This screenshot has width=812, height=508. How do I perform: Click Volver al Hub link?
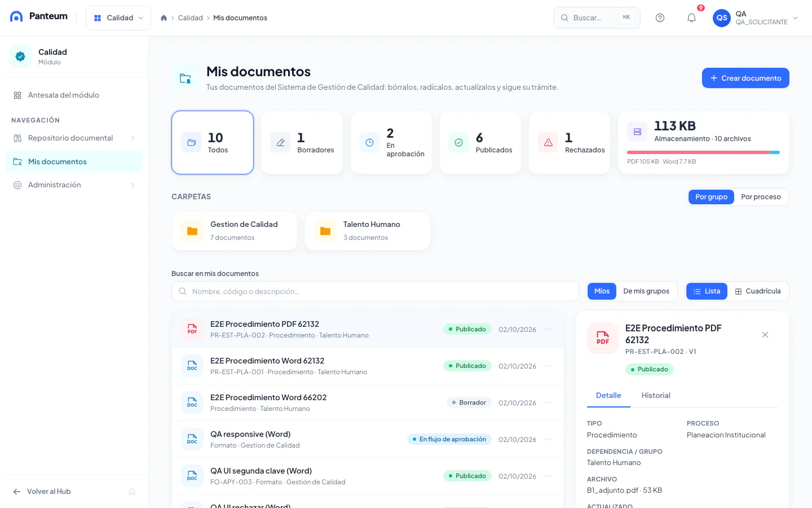pyautogui.click(x=48, y=492)
